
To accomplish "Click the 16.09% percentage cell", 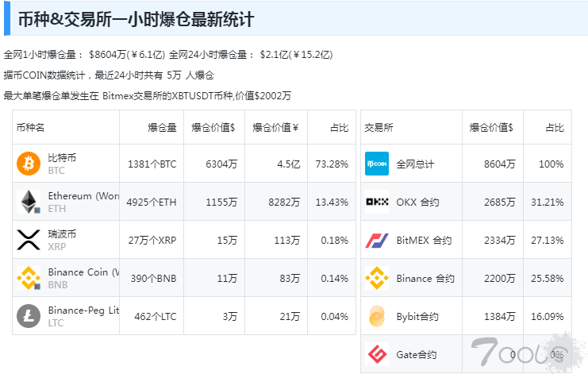I will [x=547, y=317].
